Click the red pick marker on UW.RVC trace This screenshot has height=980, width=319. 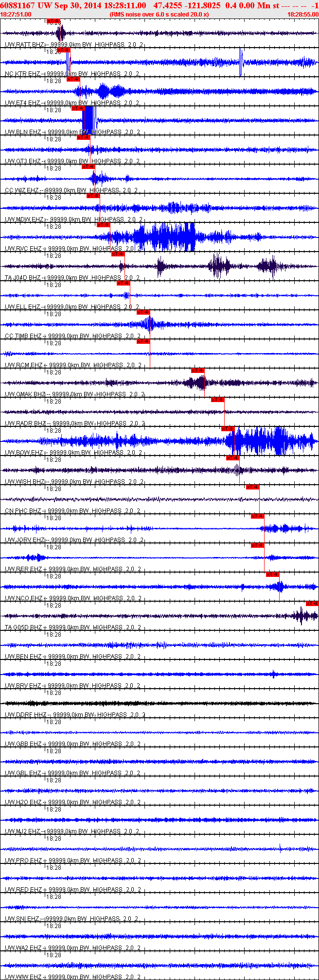coord(103,225)
